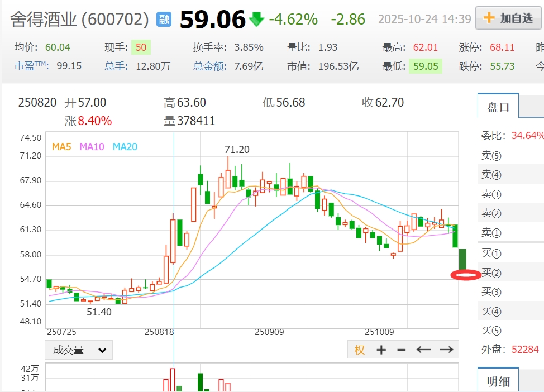Shift chart left with left arrow
Screen dimensions: 544x392
pos(423,350)
